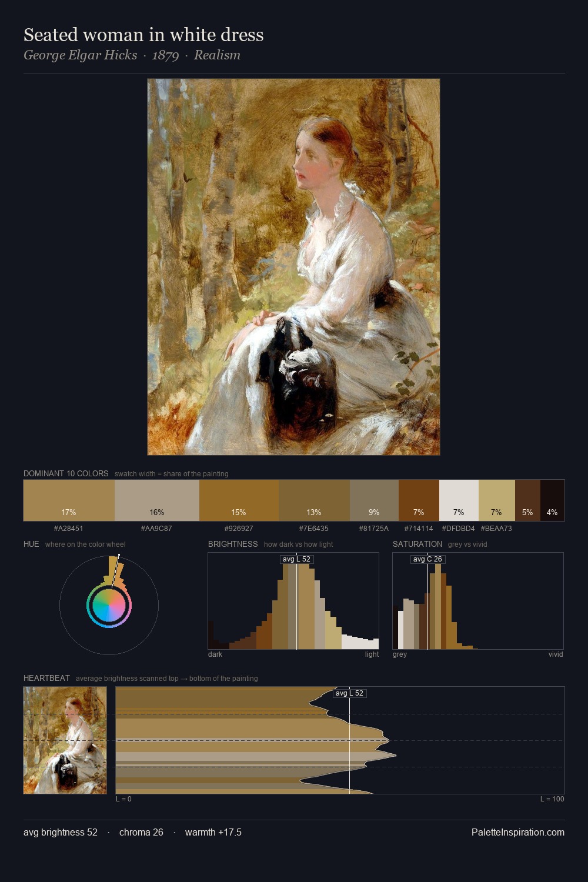Click the hex code '#714114'
Screen dimensions: 588x882
pos(419,529)
